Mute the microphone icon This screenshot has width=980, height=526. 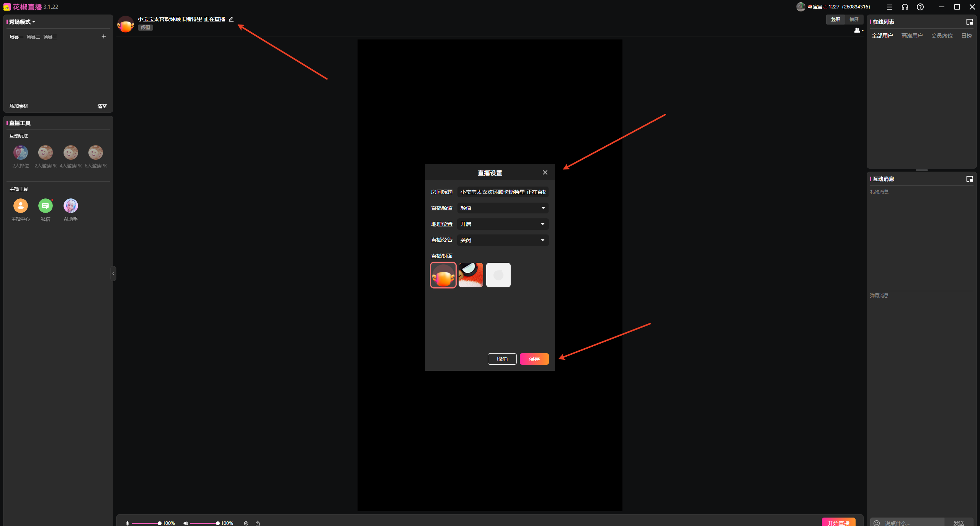click(127, 523)
